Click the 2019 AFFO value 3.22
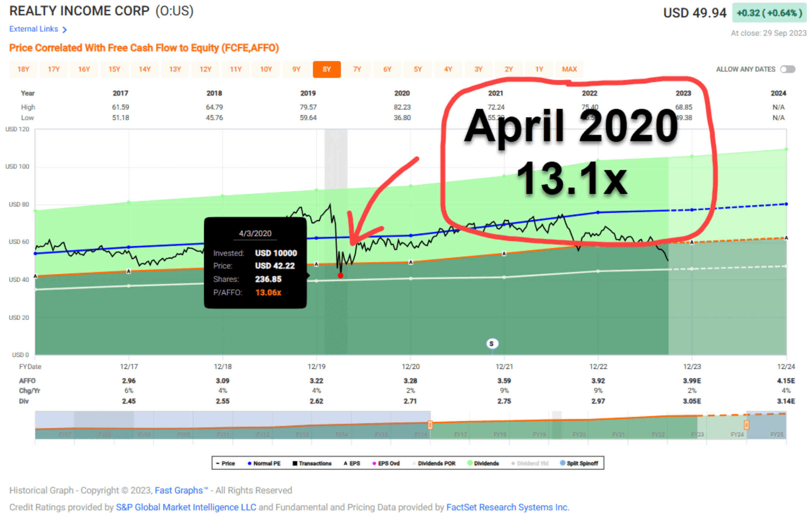This screenshot has width=812, height=517. point(316,381)
